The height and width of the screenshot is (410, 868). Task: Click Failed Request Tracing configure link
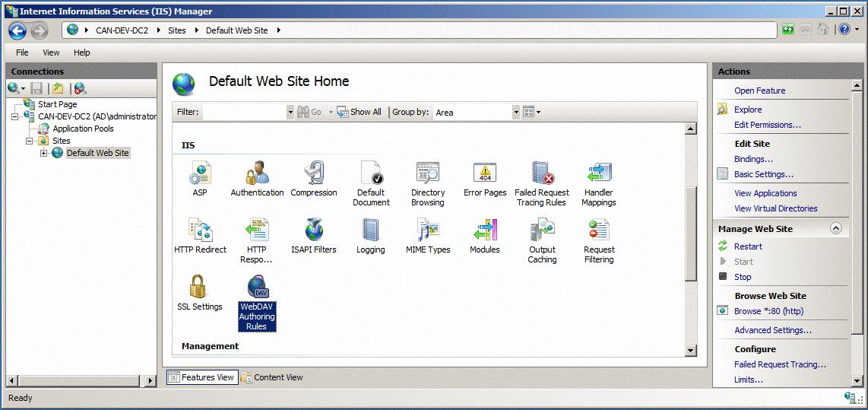click(780, 364)
